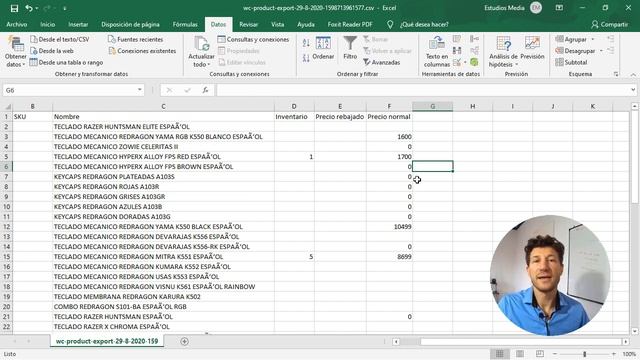Open Desagrupar dropdown arrow
The height and width of the screenshot is (360, 640).
tap(601, 51)
